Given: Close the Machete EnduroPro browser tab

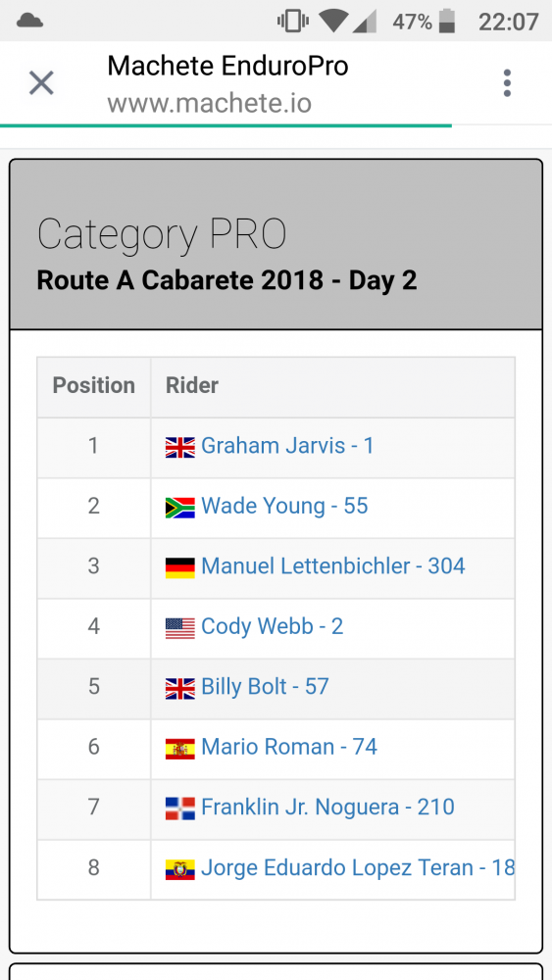Looking at the screenshot, I should (41, 82).
